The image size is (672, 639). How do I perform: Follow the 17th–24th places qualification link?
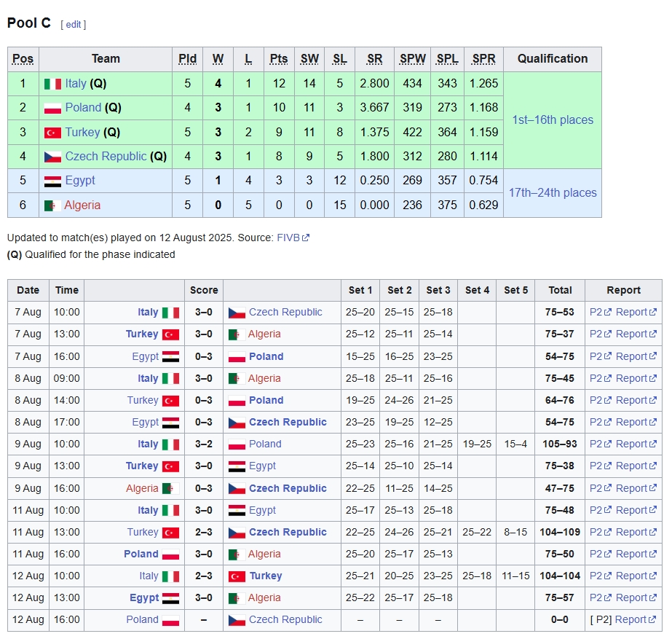[x=552, y=193]
